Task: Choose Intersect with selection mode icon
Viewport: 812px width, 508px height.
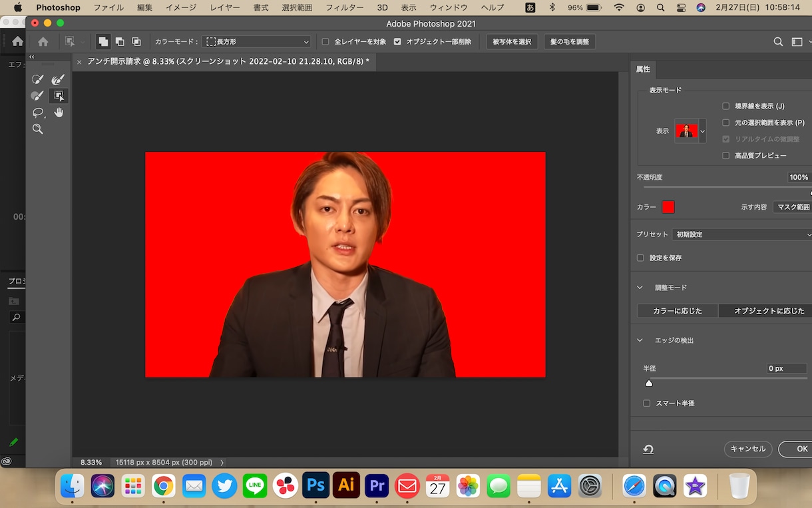Action: [x=136, y=41]
